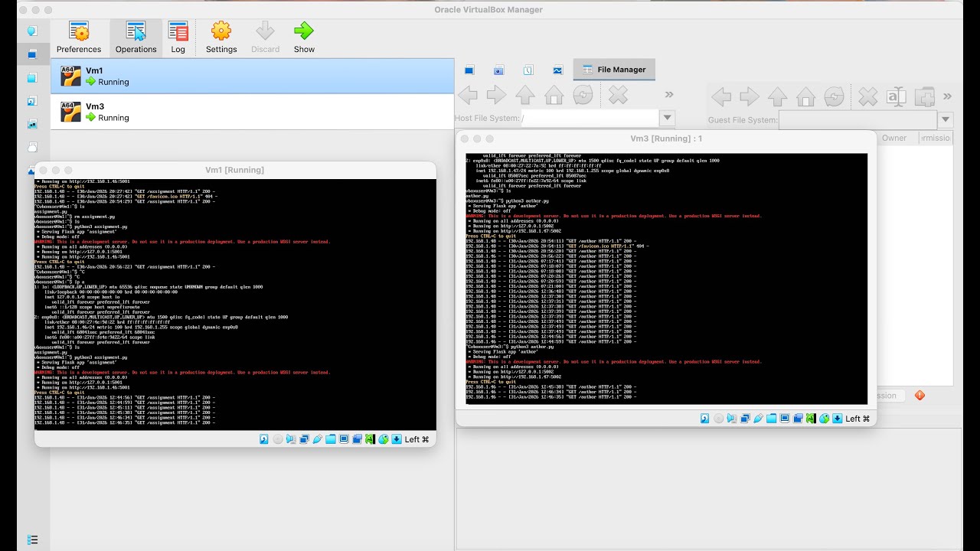Switch to the Snapshots tab icon
980x551 pixels.
498,70
